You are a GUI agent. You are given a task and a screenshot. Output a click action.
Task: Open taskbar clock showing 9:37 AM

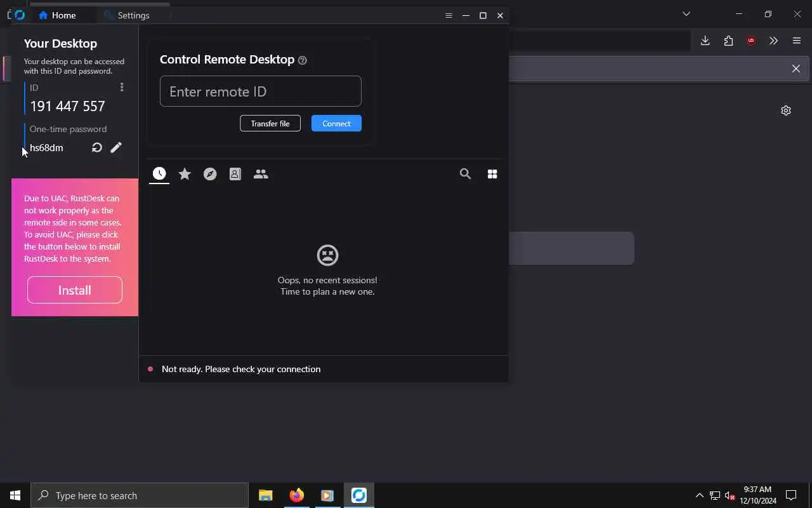click(757, 495)
